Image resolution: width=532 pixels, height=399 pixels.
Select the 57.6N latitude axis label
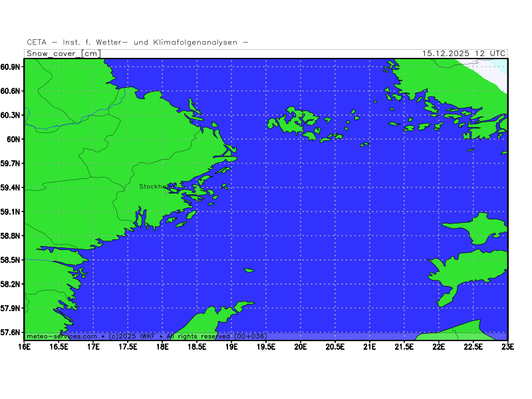(11, 332)
